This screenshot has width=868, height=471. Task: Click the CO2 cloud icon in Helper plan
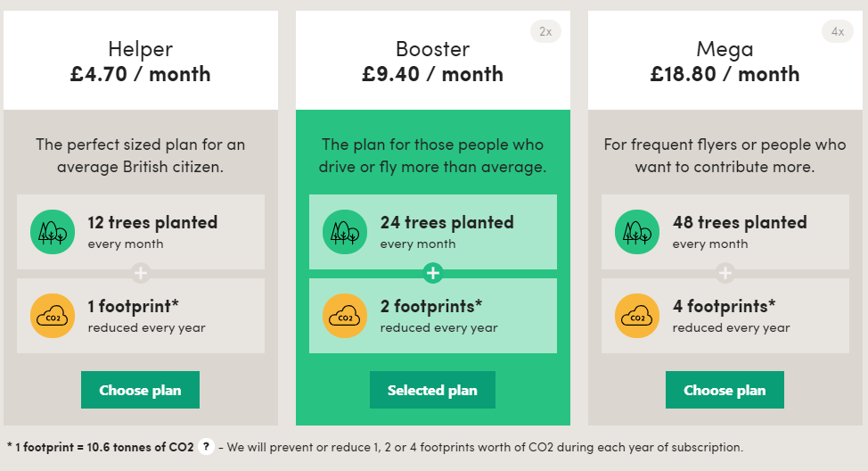[x=53, y=316]
